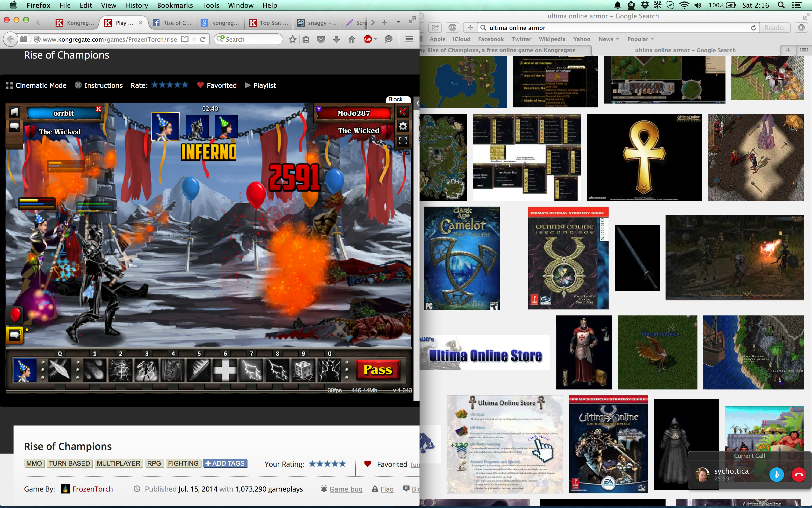Open Firefox downloads arrow icon
This screenshot has width=812, height=508.
click(x=336, y=39)
